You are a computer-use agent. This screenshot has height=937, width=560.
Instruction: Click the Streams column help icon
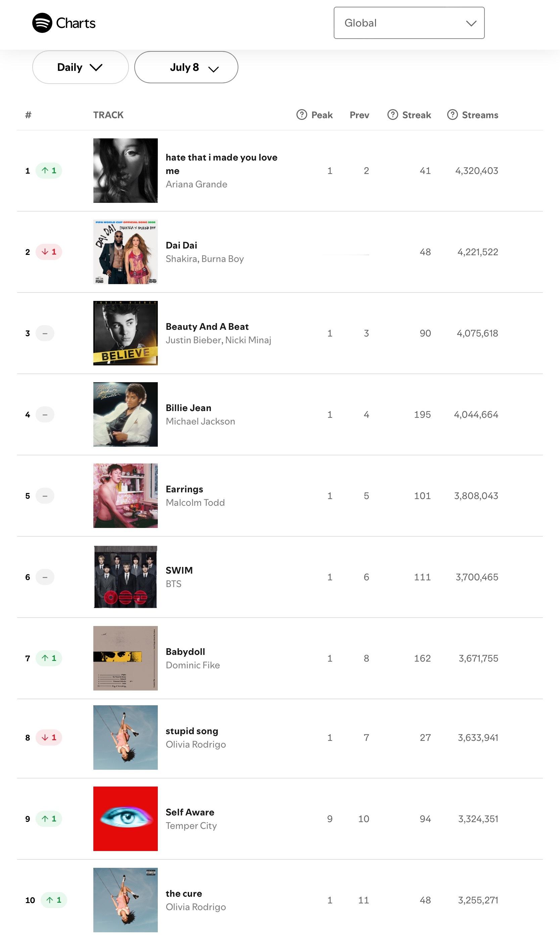coord(452,114)
